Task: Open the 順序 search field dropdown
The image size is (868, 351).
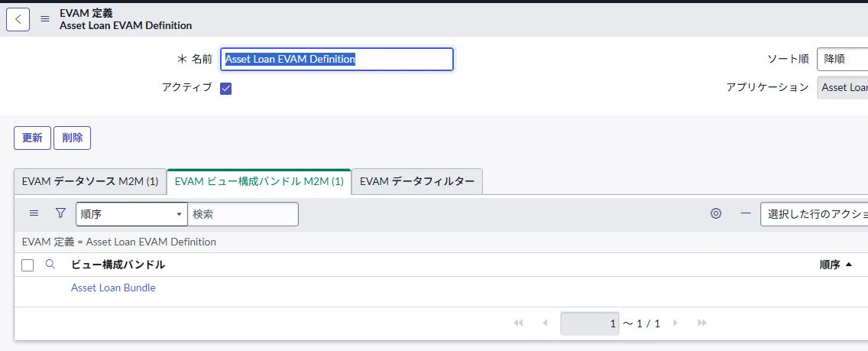Action: coord(131,214)
